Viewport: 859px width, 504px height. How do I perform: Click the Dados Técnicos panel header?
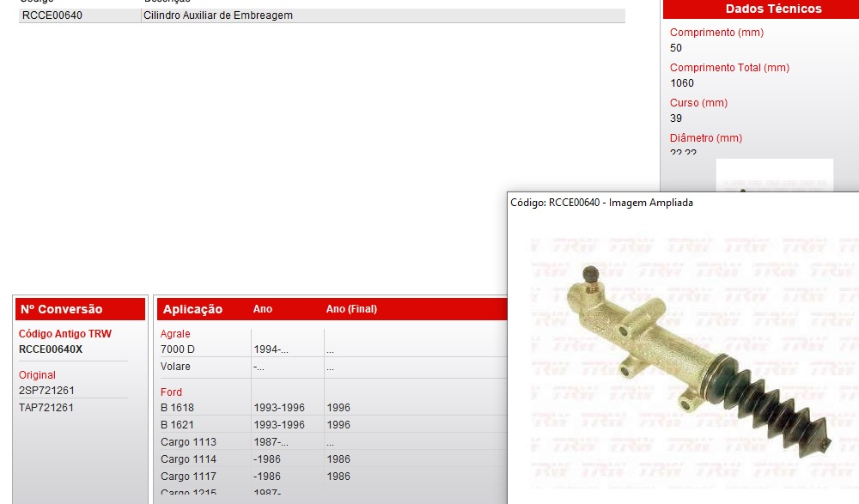click(773, 9)
